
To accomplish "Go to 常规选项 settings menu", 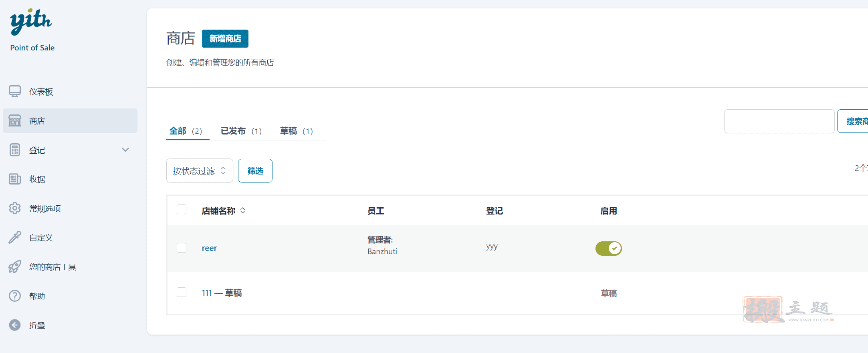I will [x=70, y=208].
